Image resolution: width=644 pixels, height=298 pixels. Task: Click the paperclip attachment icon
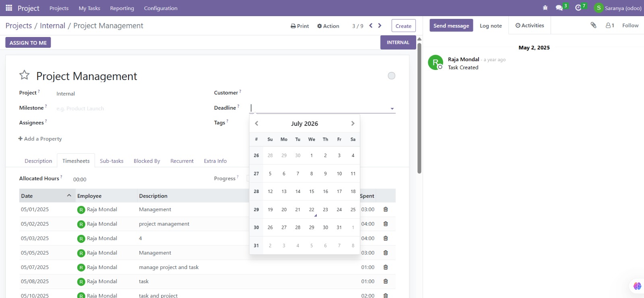593,25
